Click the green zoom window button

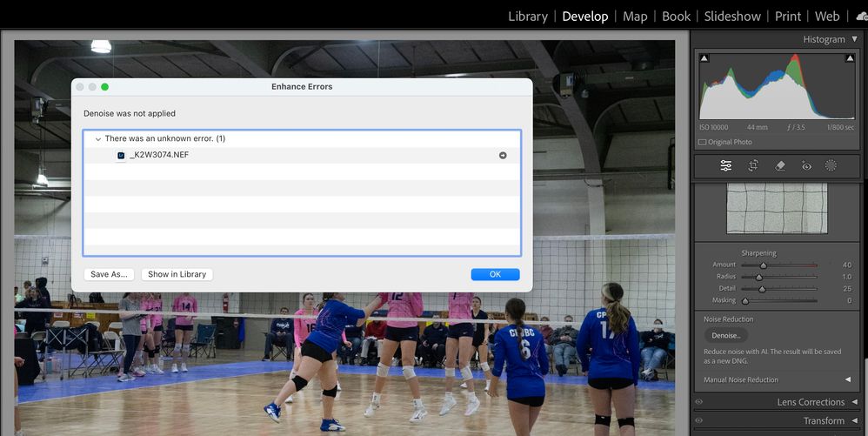(x=104, y=87)
